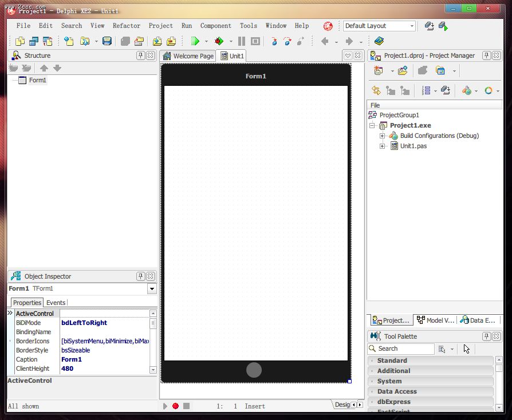Open the Object Inspector component selector dropdown

click(x=152, y=288)
